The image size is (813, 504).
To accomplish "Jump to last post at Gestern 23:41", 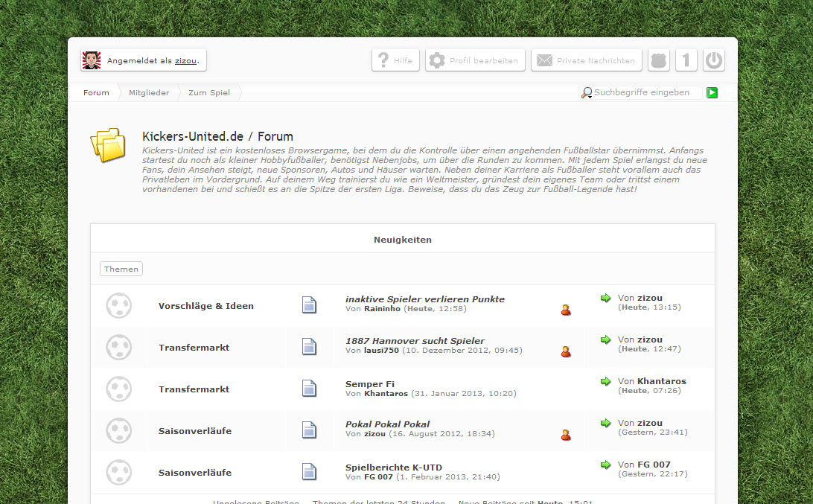I will [x=605, y=423].
